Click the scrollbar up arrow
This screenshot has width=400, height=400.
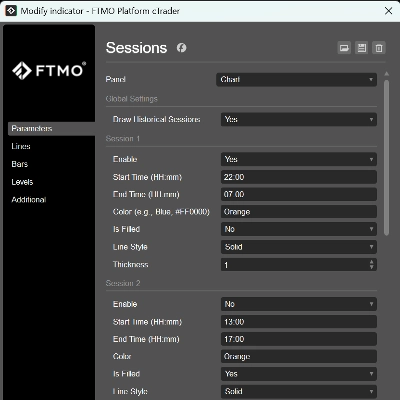[387, 74]
